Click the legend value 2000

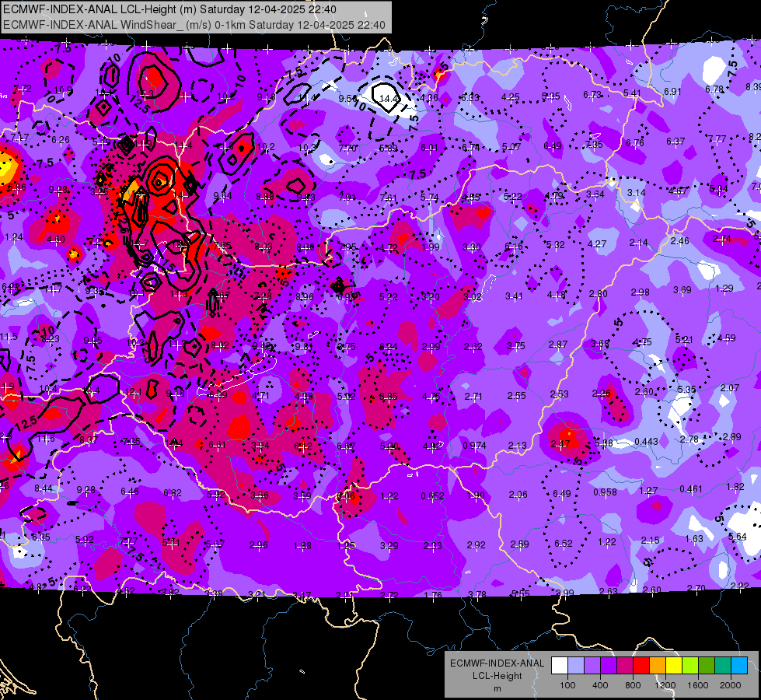click(x=731, y=685)
